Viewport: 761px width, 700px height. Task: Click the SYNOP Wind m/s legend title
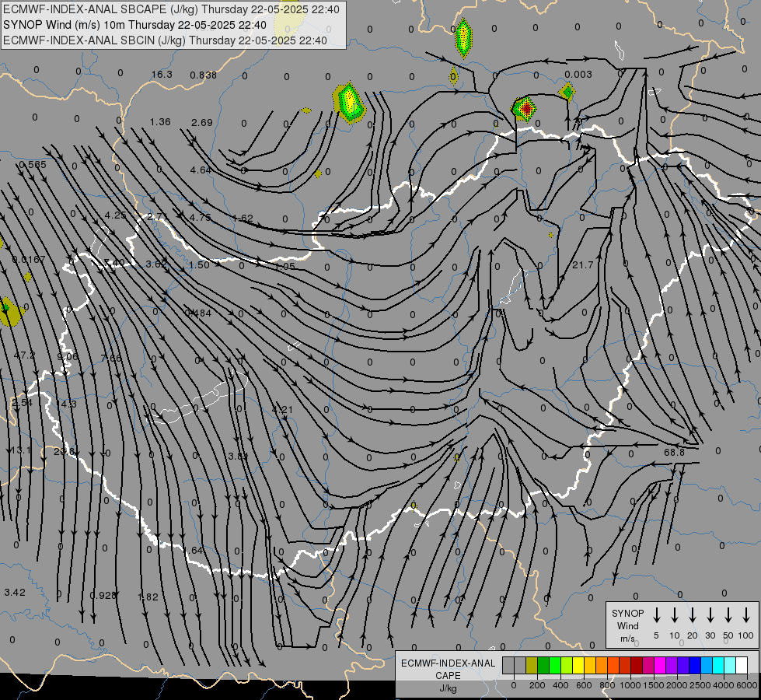(627, 625)
